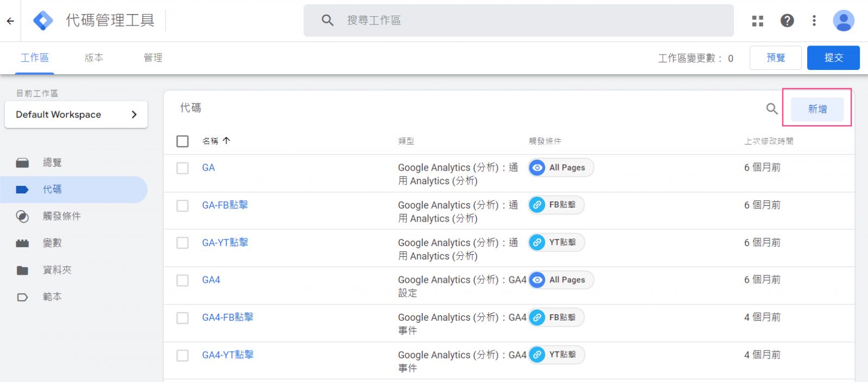Click the back arrow icon

pyautogui.click(x=10, y=21)
